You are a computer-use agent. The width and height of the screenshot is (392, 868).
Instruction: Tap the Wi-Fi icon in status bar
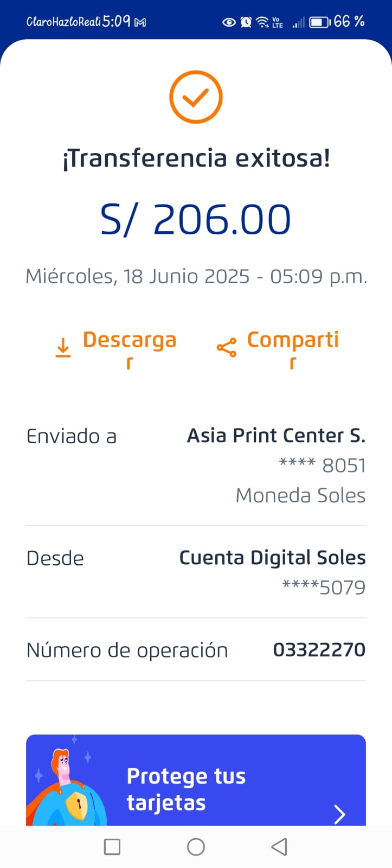262,22
